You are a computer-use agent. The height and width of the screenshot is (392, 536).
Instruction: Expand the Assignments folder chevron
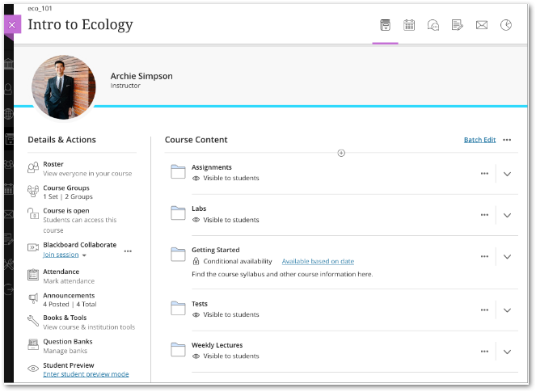(x=507, y=174)
